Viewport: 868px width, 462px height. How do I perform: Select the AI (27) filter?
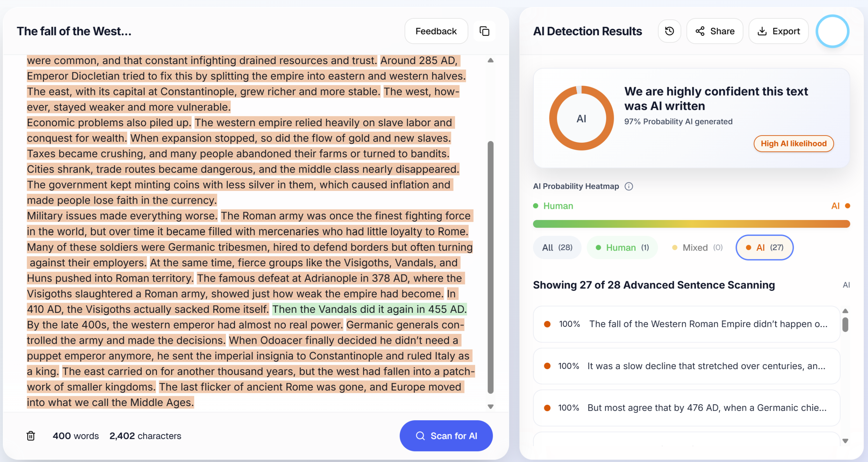click(764, 247)
